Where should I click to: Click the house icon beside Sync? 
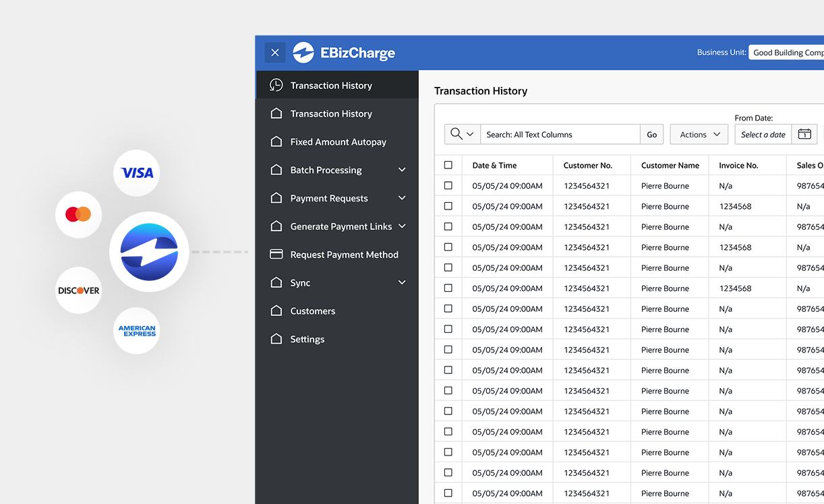tap(276, 282)
